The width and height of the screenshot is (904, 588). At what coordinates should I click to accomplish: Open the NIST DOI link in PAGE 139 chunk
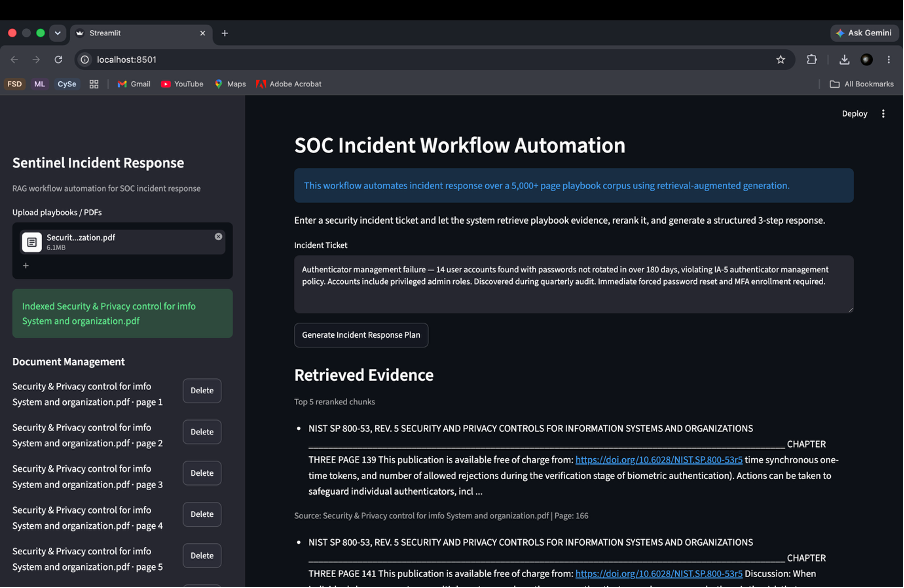point(658,460)
